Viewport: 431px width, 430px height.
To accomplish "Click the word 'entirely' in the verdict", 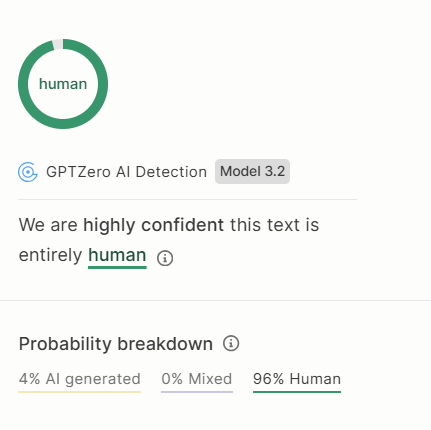I will 50,256.
